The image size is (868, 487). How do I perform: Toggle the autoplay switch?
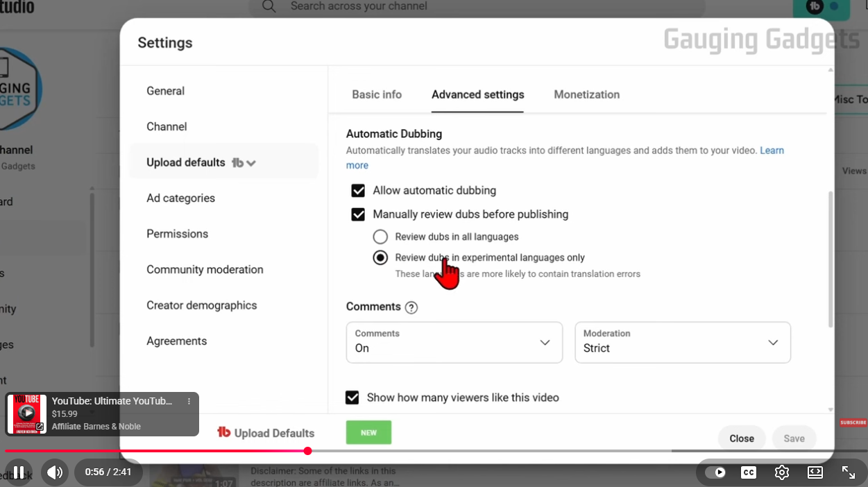coord(715,472)
